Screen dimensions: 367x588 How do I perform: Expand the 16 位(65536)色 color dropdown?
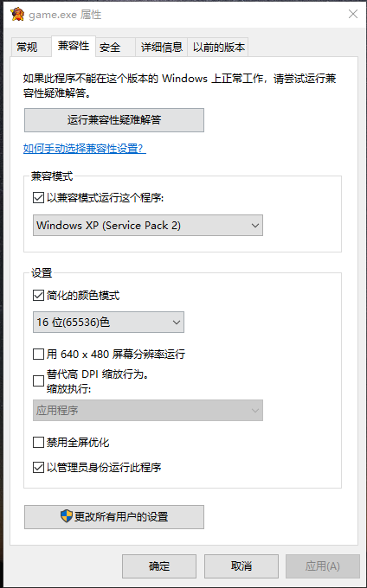(x=108, y=323)
